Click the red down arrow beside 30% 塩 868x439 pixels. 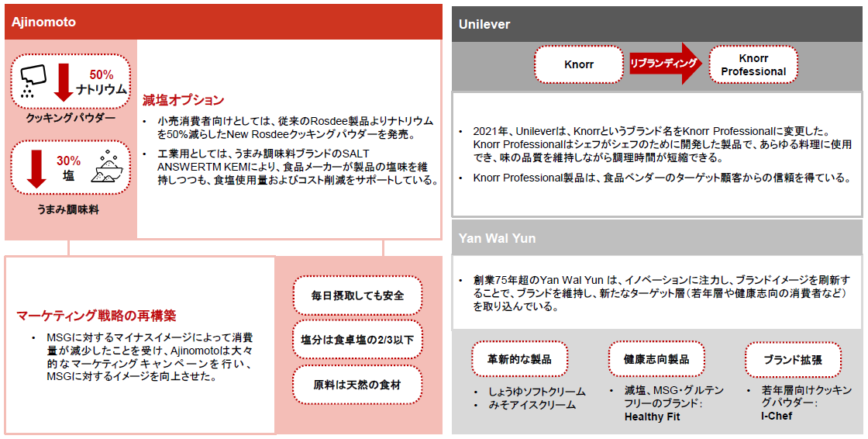coord(36,170)
